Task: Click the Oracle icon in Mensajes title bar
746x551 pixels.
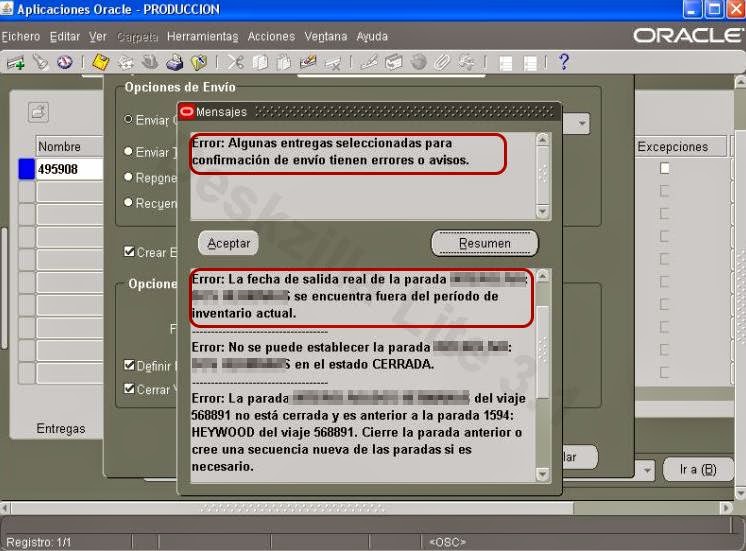Action: pos(186,112)
